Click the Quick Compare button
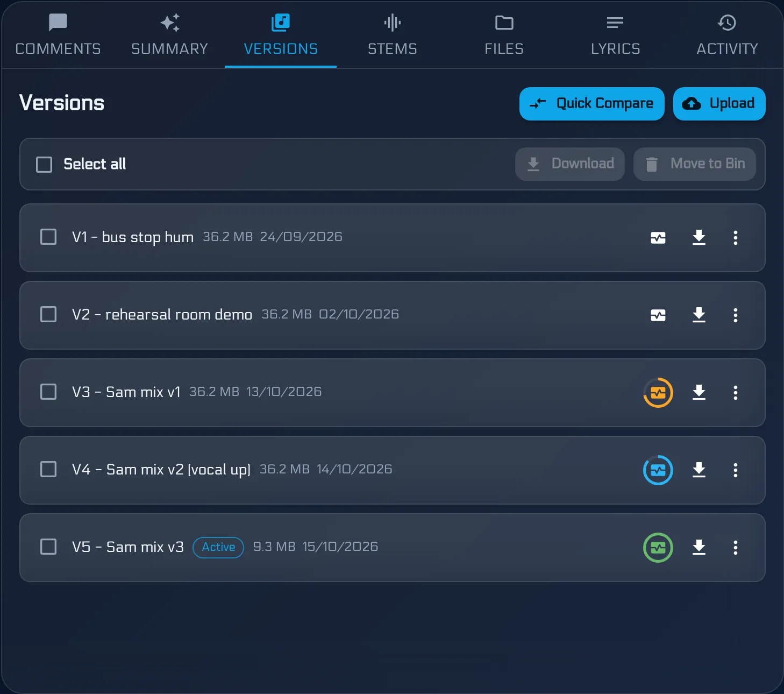 pyautogui.click(x=592, y=104)
